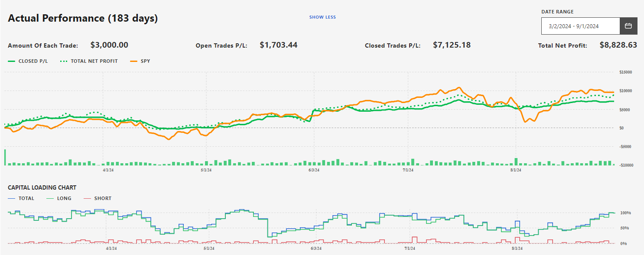The width and height of the screenshot is (644, 255).
Task: Click the 4/1/24 label on capital loading chart
Action: [111, 249]
